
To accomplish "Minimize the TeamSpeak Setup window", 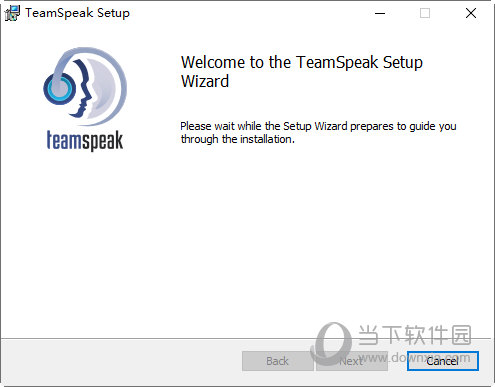I will [x=380, y=13].
